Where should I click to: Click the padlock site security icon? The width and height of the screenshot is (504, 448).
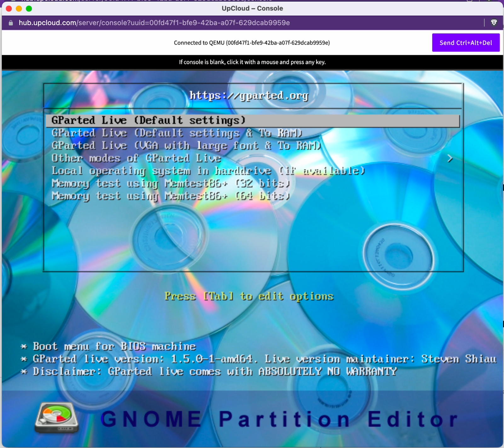point(11,23)
